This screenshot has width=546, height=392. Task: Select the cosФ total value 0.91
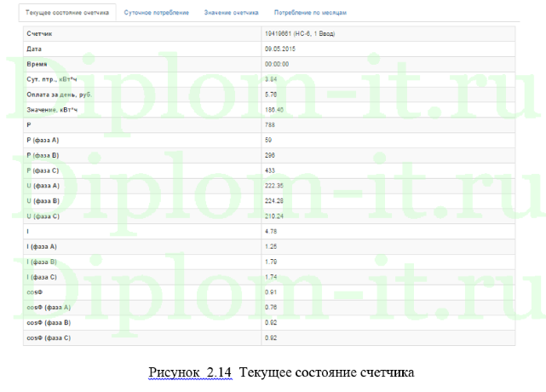pos(271,292)
